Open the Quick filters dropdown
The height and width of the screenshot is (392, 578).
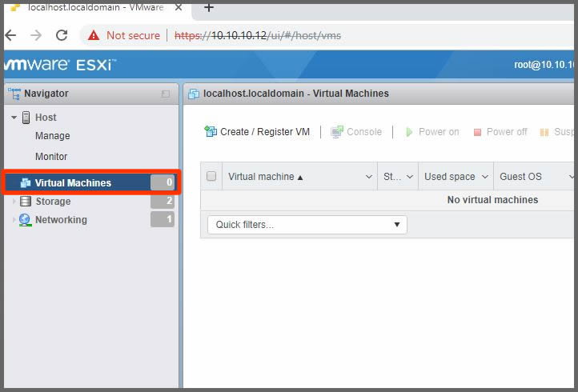(x=307, y=225)
